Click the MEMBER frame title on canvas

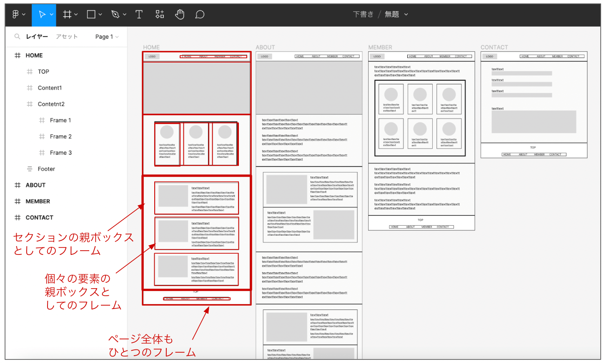[x=380, y=47]
